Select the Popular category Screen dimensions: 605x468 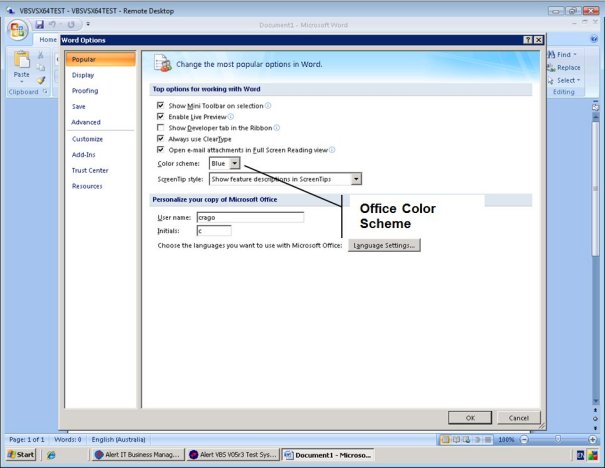point(100,59)
